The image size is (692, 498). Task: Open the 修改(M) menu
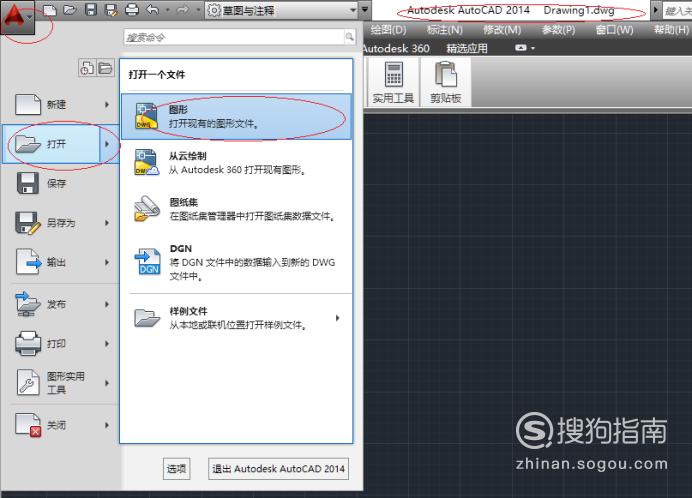pos(502,30)
